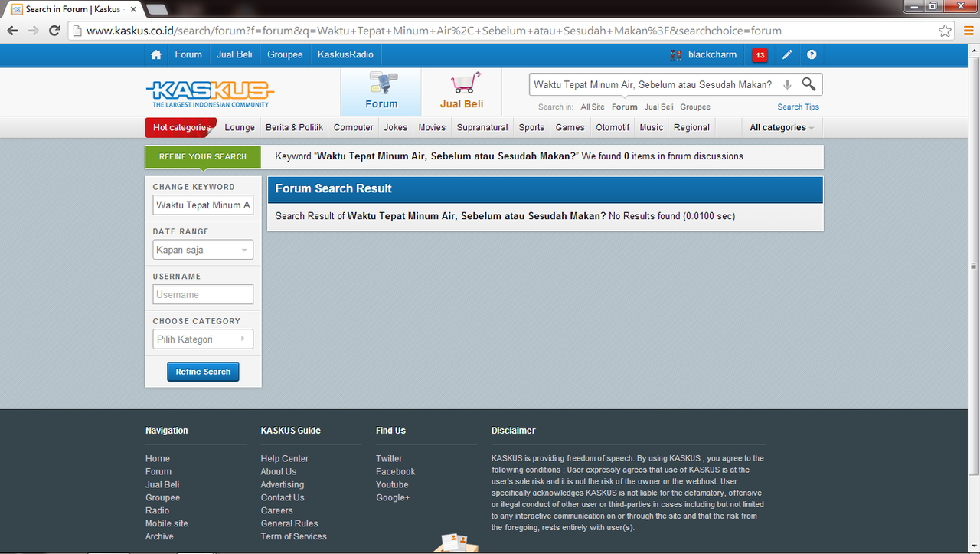
Task: Open KaskusRadio in the blue navbar
Action: tap(345, 55)
